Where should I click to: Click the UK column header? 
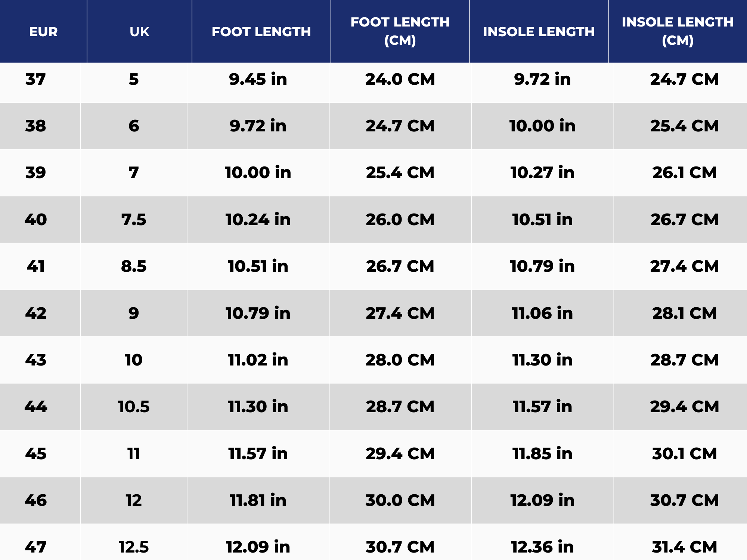139,32
